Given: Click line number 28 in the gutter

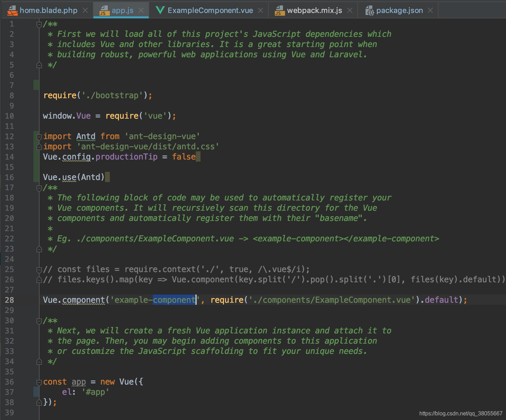Looking at the screenshot, I should [x=10, y=300].
